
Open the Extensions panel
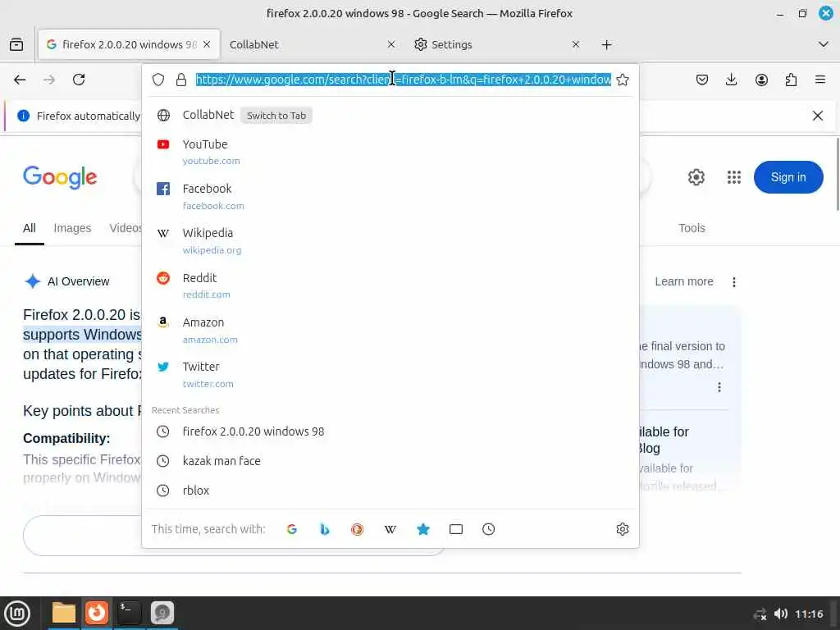pos(791,80)
